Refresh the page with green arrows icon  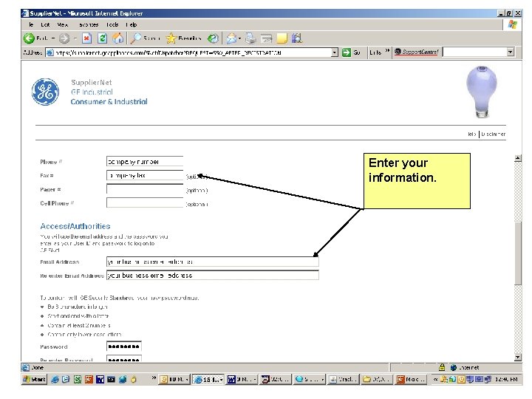click(103, 38)
